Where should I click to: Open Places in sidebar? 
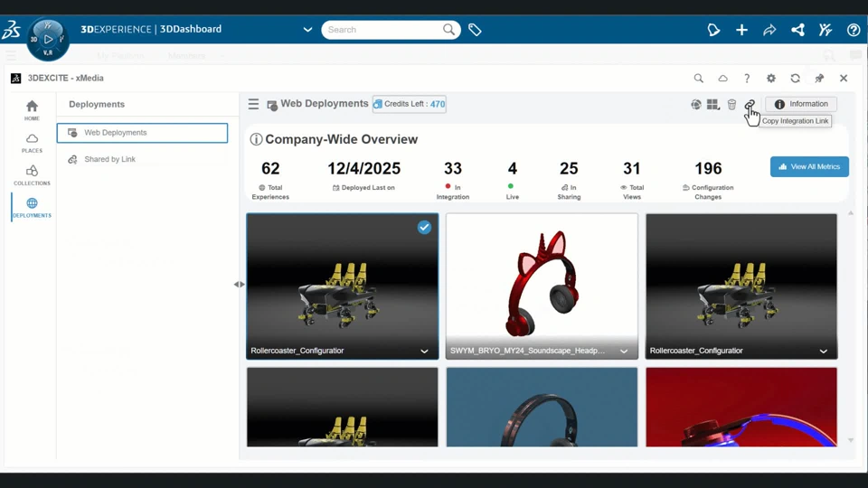click(x=33, y=143)
